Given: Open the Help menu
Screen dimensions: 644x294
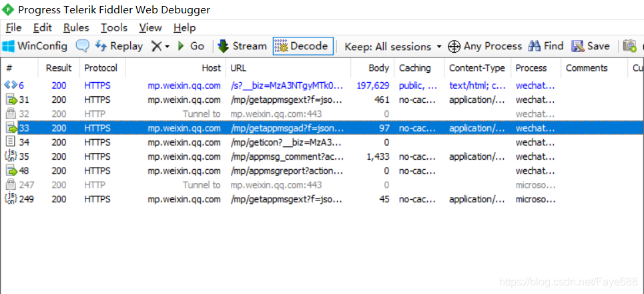Looking at the screenshot, I should [184, 27].
